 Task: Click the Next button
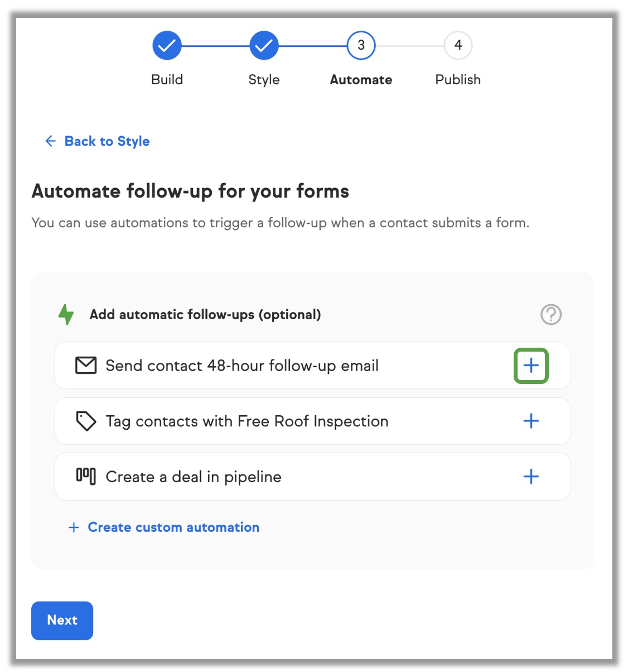point(62,620)
